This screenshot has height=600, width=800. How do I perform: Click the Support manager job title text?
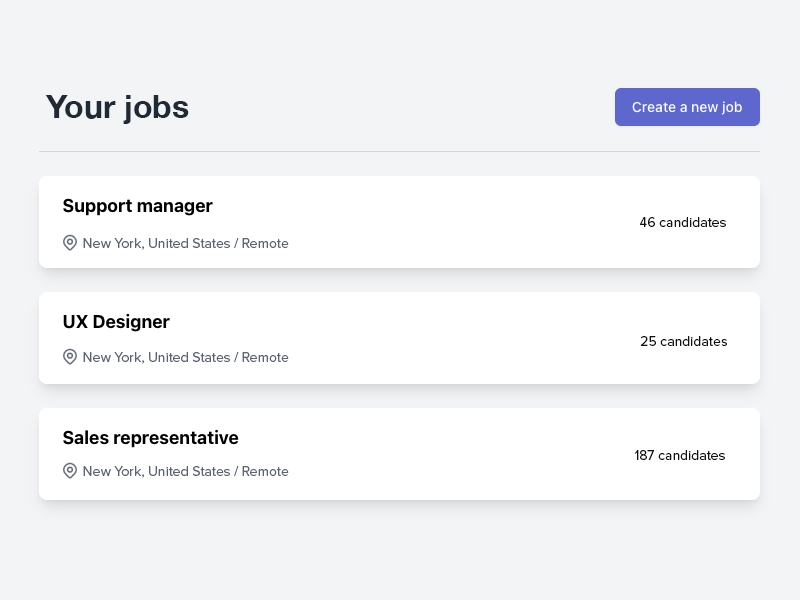click(137, 206)
